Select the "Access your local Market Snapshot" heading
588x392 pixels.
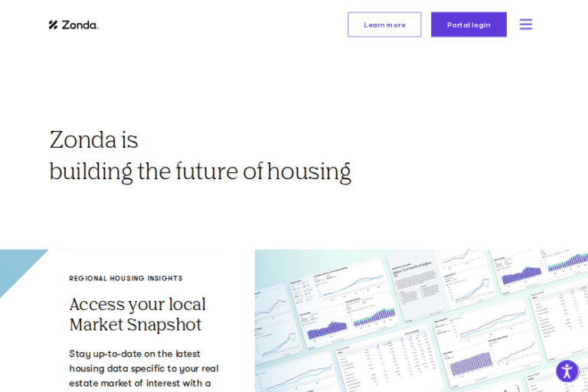(138, 315)
